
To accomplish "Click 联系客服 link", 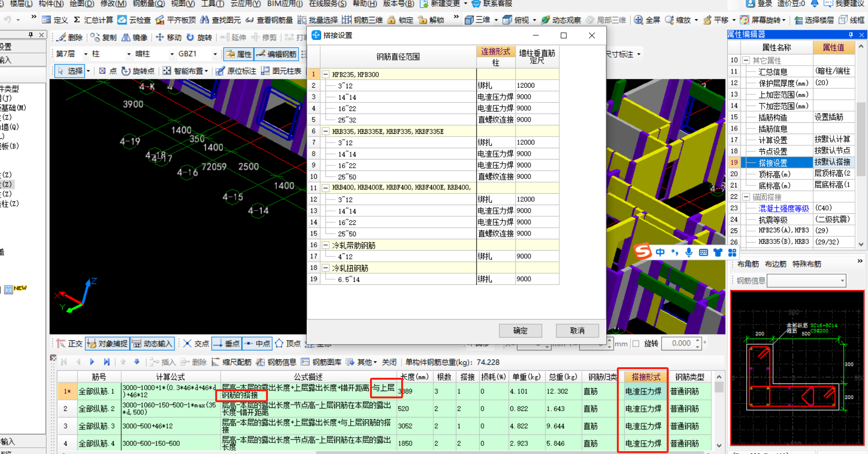I will pyautogui.click(x=492, y=4).
